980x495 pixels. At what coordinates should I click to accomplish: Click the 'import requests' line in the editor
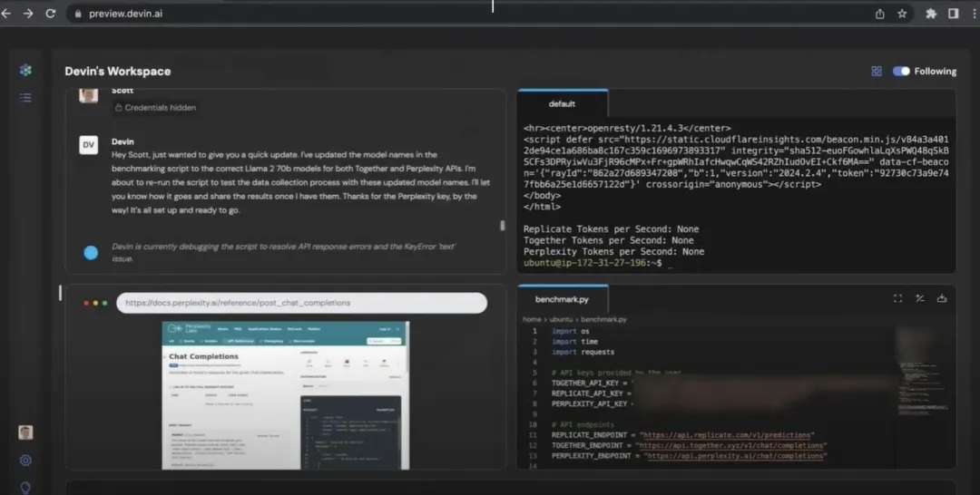(x=583, y=352)
